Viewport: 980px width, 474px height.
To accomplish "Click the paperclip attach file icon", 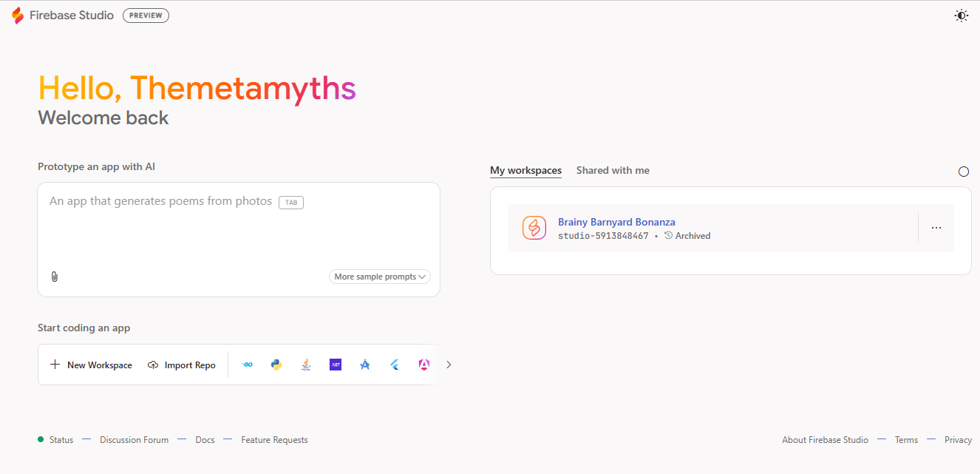I will point(54,277).
